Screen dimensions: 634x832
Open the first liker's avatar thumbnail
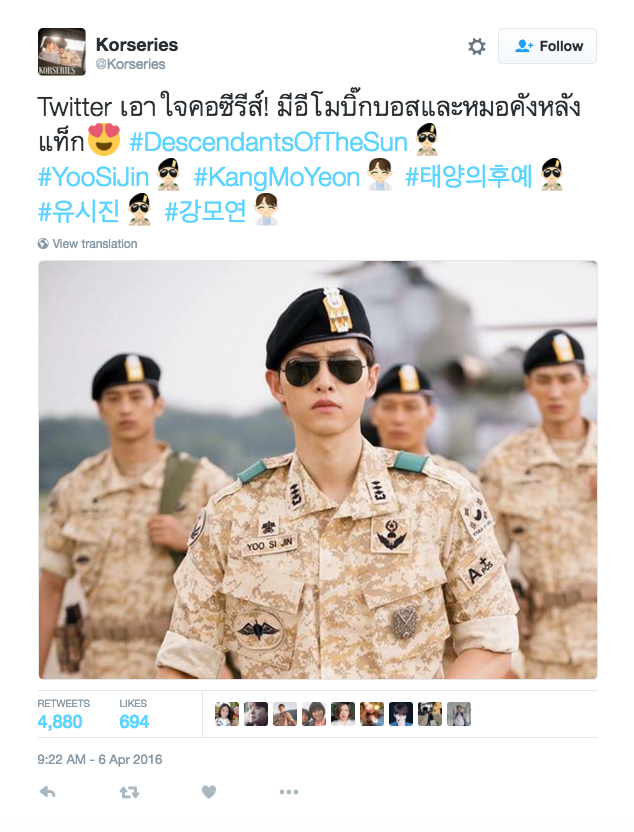[x=227, y=714]
